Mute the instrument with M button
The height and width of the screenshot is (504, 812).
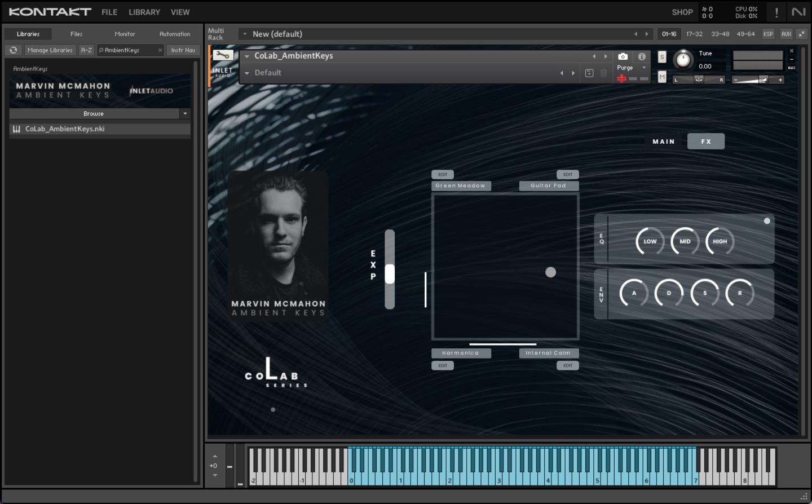point(662,77)
